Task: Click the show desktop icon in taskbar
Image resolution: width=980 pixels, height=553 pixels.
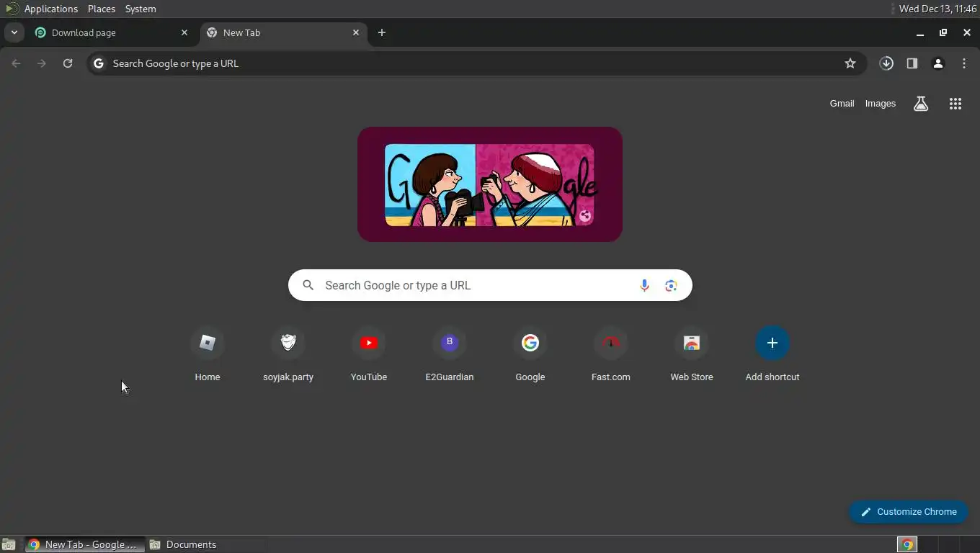Action: [9, 544]
